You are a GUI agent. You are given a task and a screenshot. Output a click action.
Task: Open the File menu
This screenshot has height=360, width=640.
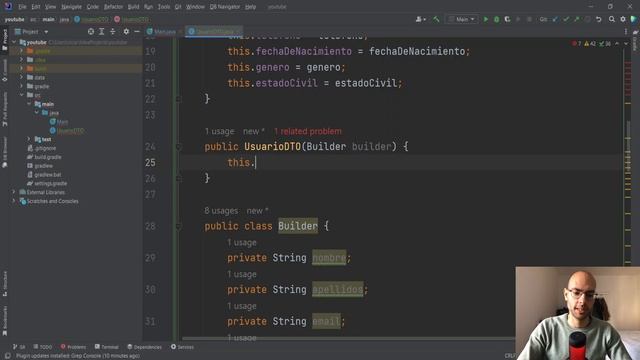point(22,7)
